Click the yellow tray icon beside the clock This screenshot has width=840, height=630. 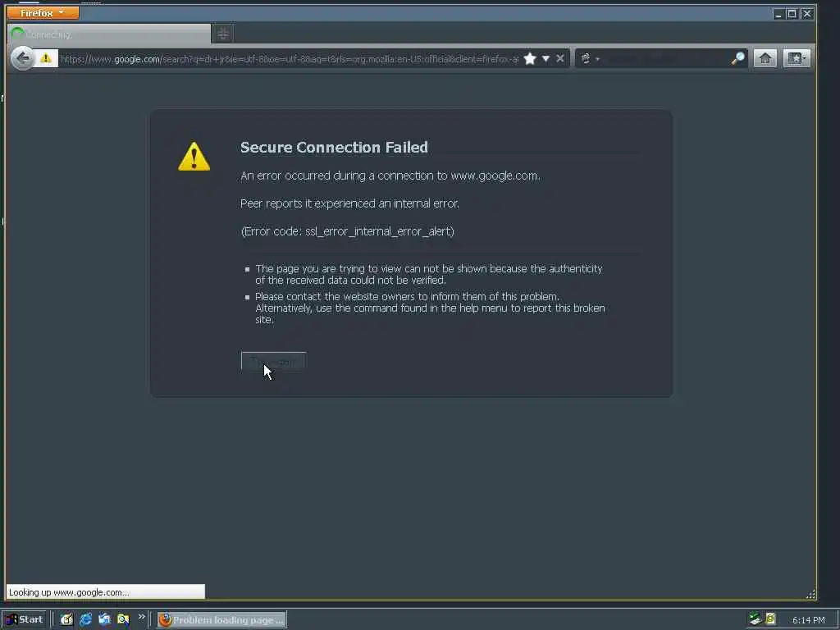[771, 619]
